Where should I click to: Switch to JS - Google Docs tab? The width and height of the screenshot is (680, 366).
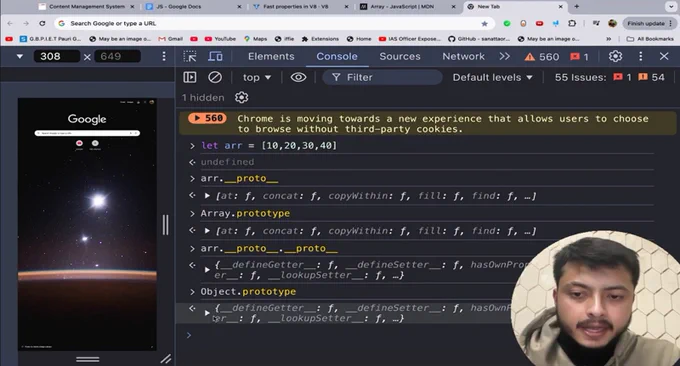click(194, 7)
